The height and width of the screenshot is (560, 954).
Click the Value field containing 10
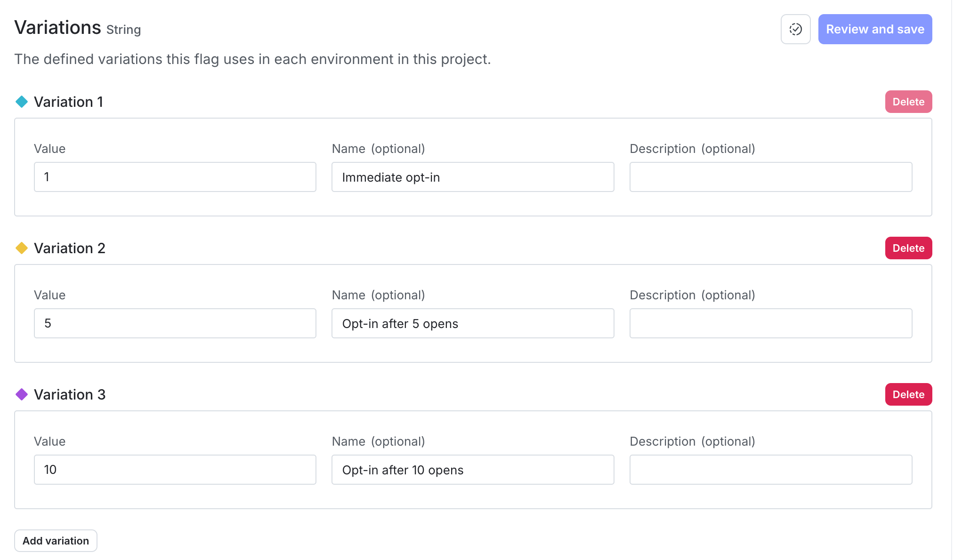click(x=175, y=469)
